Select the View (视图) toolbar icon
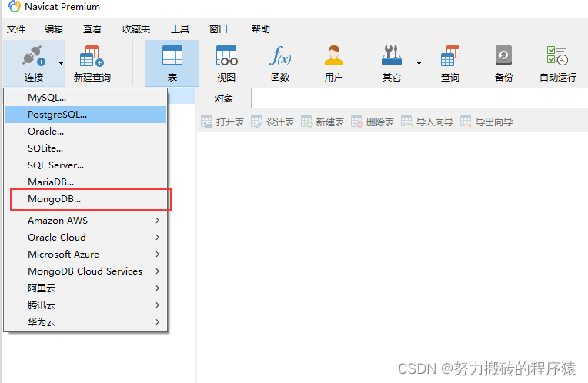Image resolution: width=588 pixels, height=383 pixels. 226,55
